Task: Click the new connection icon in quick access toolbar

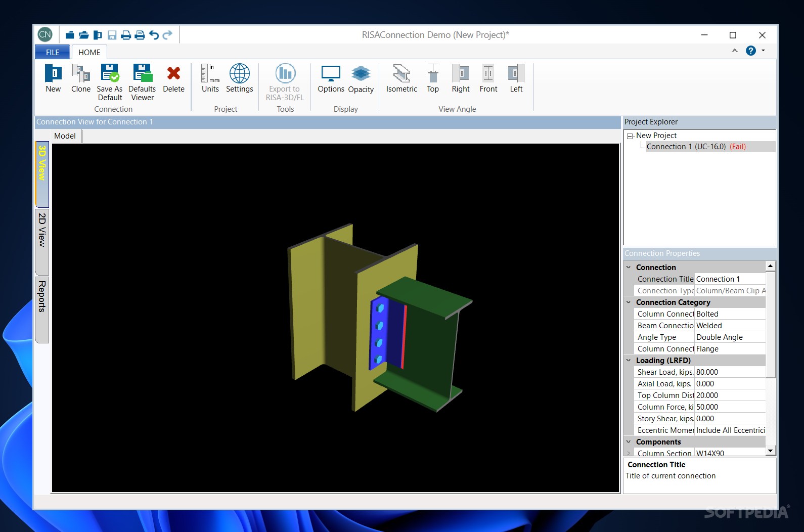Action: coord(98,35)
